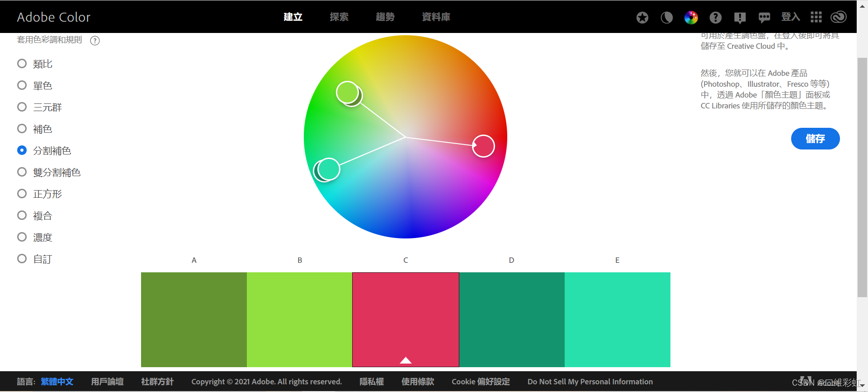
Task: Open the 使用條款 footer link
Action: pos(418,382)
